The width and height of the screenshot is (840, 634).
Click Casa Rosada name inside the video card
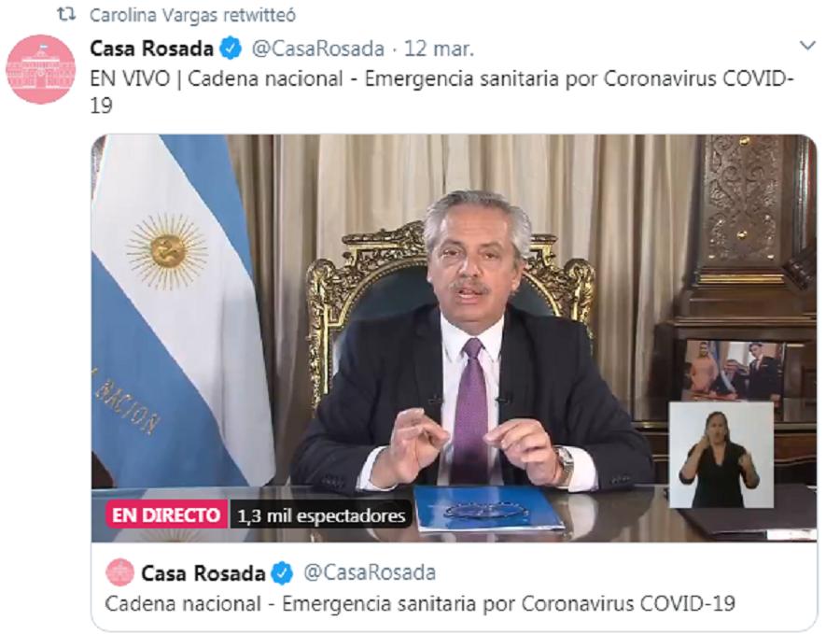(x=203, y=573)
